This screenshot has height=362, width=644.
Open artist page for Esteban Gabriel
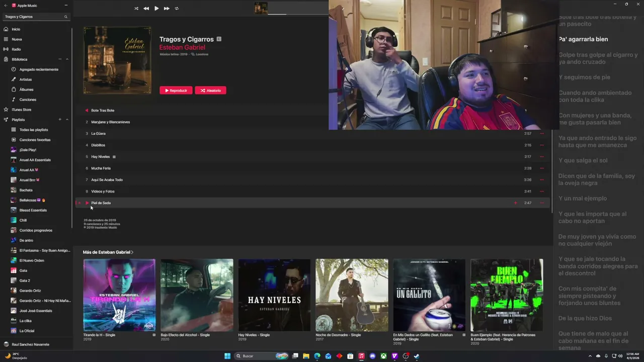[x=182, y=47]
